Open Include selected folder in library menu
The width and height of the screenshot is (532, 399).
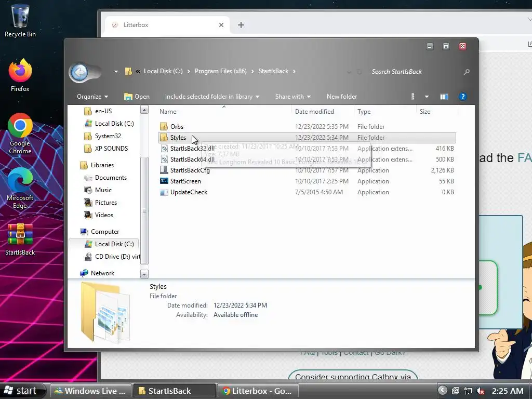(x=212, y=97)
